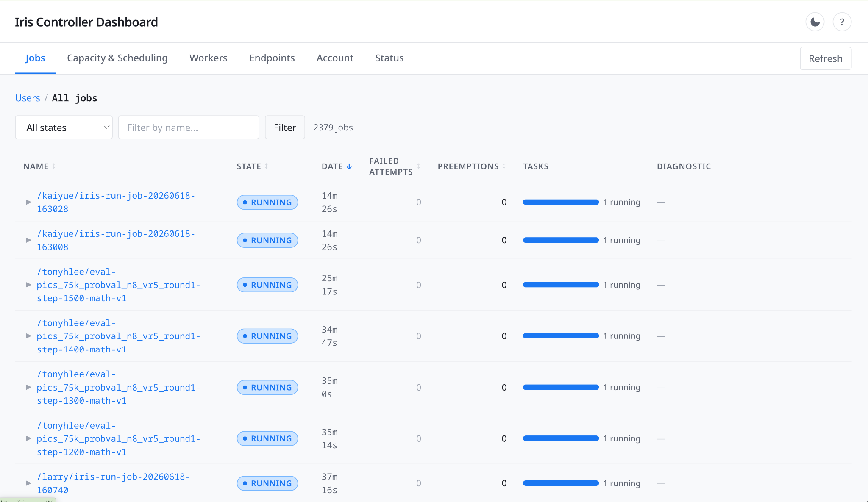This screenshot has height=502, width=868.
Task: Sort by the Preemptions column sort icon
Action: [x=504, y=166]
